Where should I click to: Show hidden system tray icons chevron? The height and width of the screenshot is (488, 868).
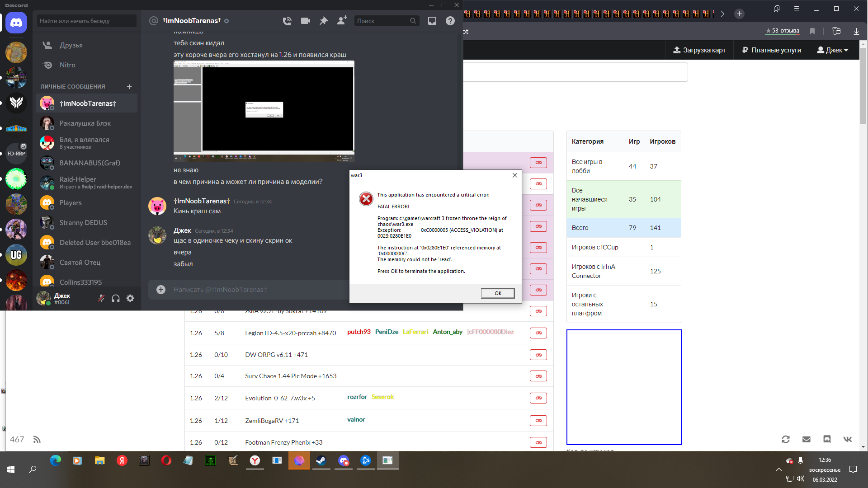(778, 469)
